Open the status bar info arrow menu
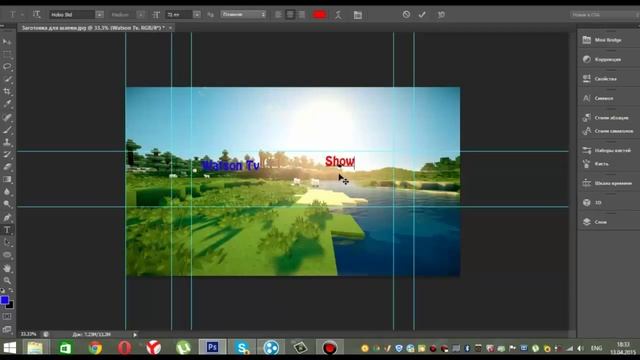Image resolution: width=640 pixels, height=360 pixels. pos(135,334)
